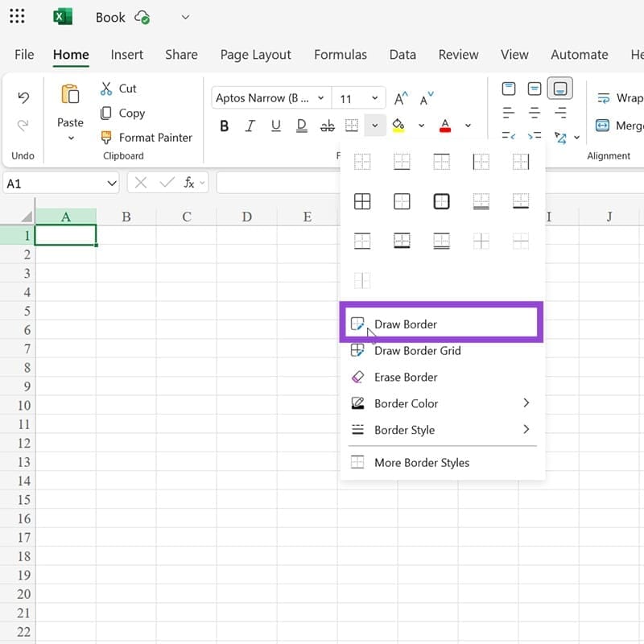The image size is (644, 644).
Task: Undo the last action
Action: pyautogui.click(x=23, y=97)
